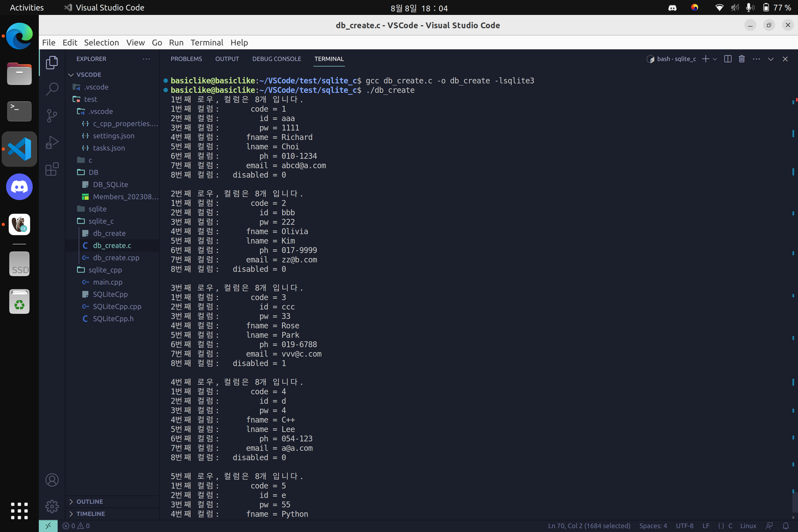Toggle the Explorer view icon
Viewport: 798px width, 532px height.
click(x=52, y=62)
